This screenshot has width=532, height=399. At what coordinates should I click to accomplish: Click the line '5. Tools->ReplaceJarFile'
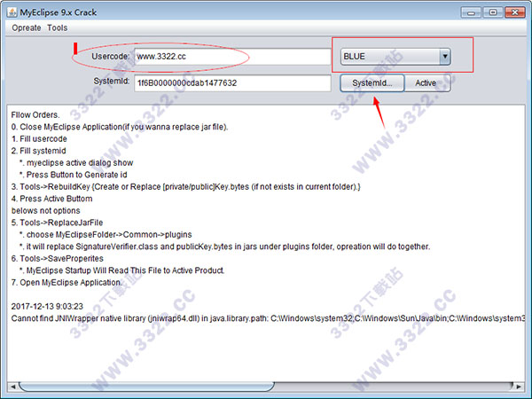point(57,223)
